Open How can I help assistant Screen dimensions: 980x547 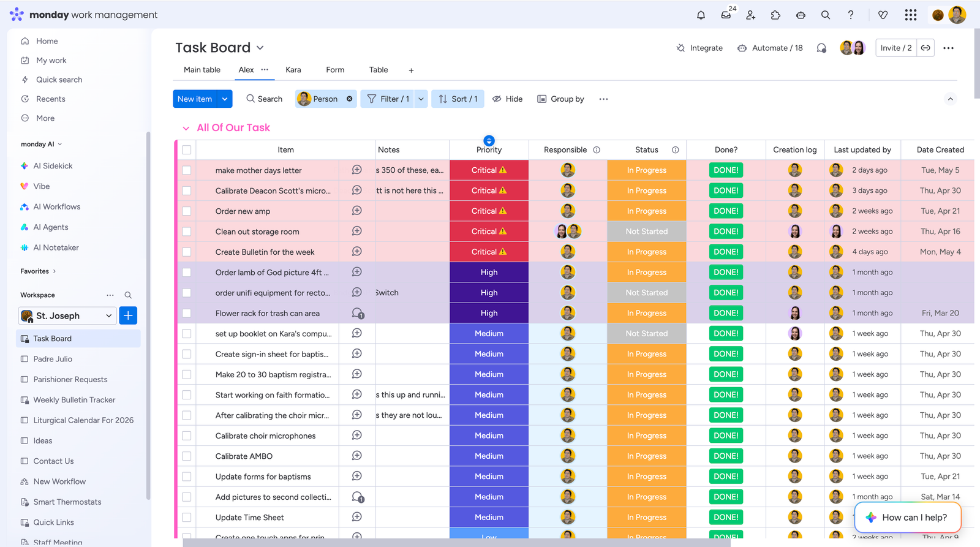[908, 518]
